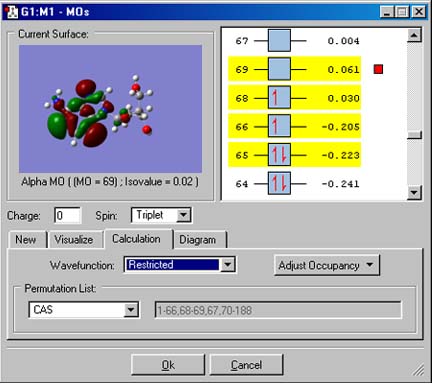
Task: Click the red marker beside orbital 69
Action: pyautogui.click(x=378, y=69)
